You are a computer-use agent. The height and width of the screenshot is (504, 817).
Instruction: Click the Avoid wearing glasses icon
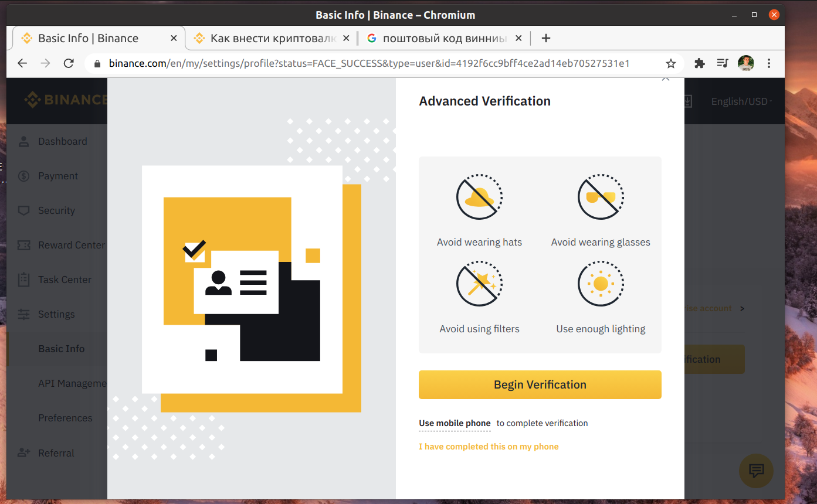click(601, 197)
